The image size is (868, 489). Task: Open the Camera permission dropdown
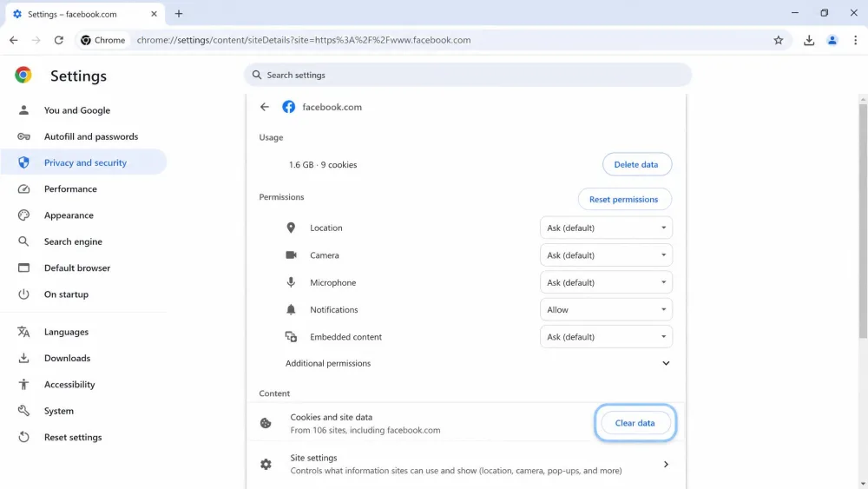[606, 255]
